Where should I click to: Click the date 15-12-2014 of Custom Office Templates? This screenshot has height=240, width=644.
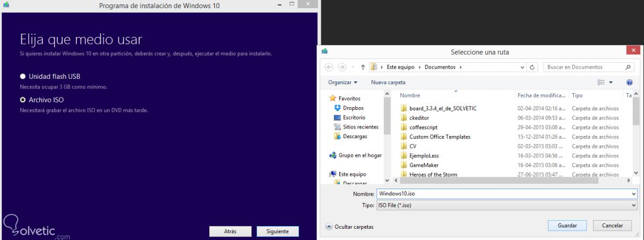tap(541, 137)
